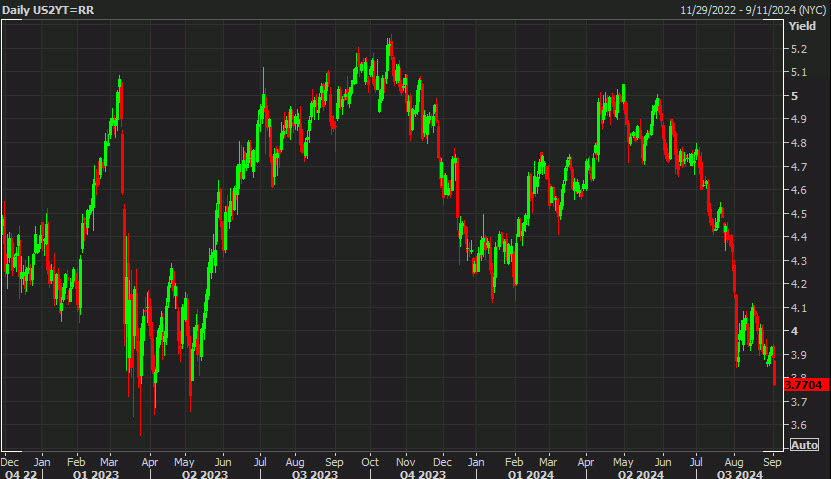Click the Daily US2YT=RR chart title
Viewport: 831px width, 479px height.
tap(48, 10)
